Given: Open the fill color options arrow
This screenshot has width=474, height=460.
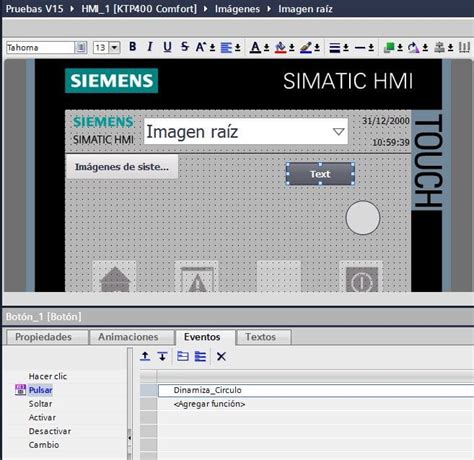Looking at the screenshot, I should pos(292,48).
